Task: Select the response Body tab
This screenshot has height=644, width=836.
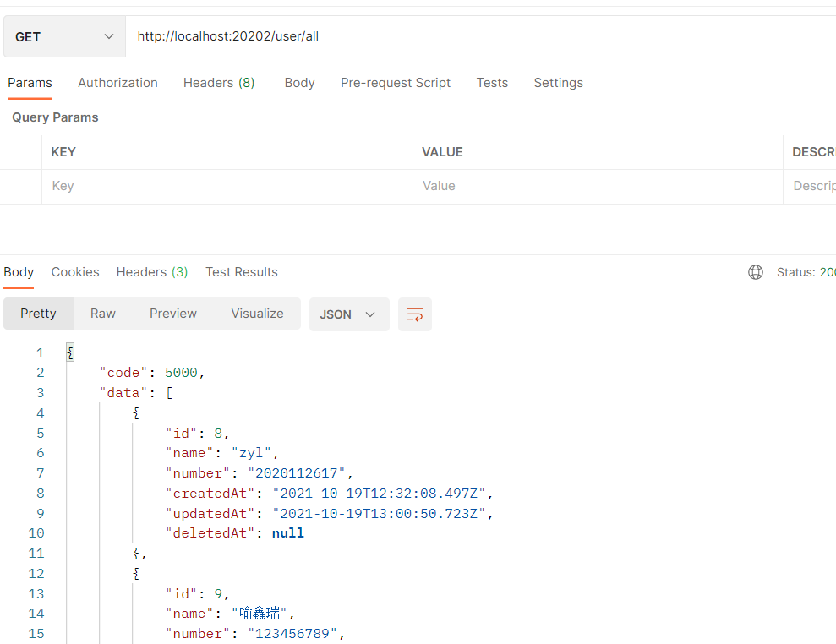Action: pos(19,272)
